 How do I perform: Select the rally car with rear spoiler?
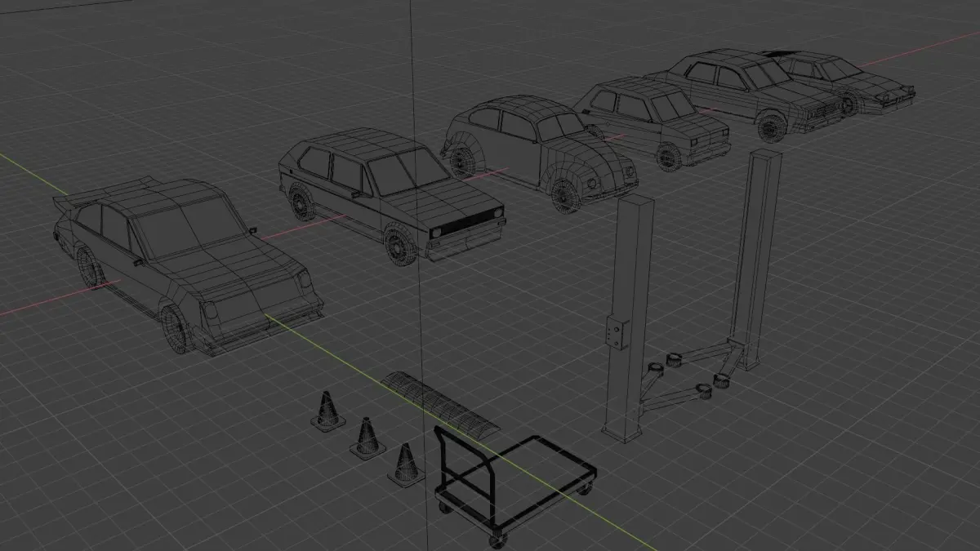pyautogui.click(x=188, y=265)
